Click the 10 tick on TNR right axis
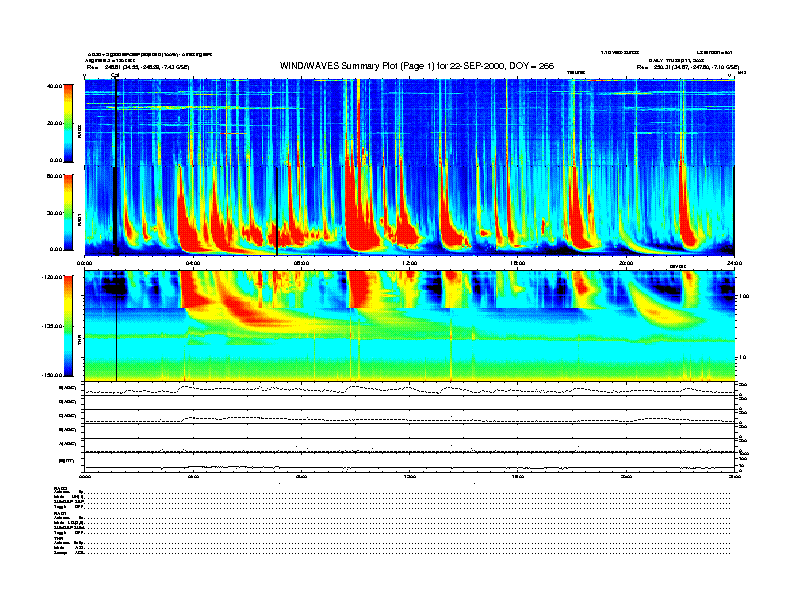792x612 pixels. coord(743,357)
